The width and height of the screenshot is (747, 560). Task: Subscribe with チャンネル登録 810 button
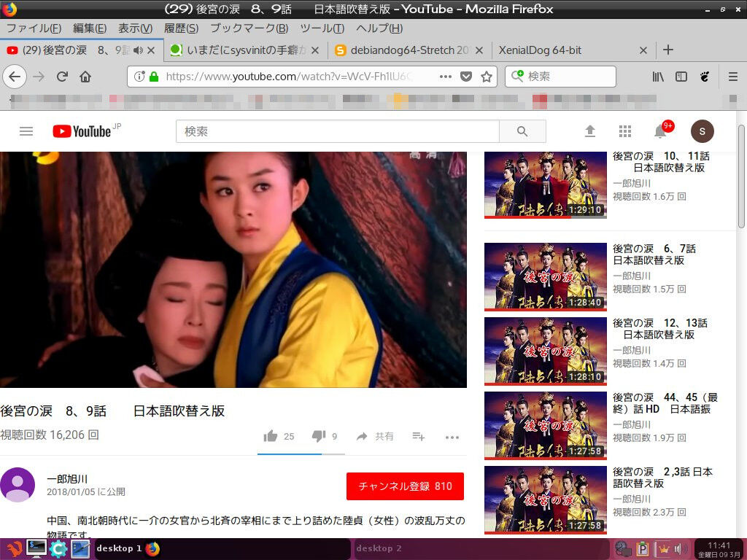(x=405, y=486)
